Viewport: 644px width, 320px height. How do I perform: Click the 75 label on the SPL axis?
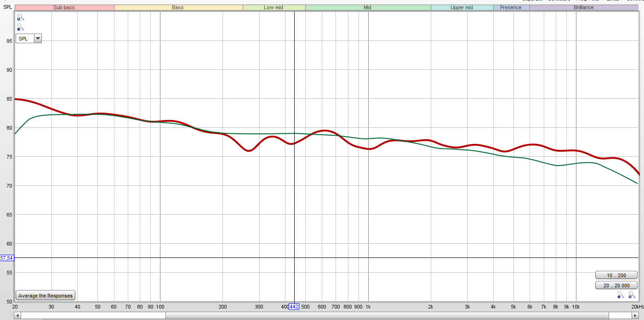point(9,157)
